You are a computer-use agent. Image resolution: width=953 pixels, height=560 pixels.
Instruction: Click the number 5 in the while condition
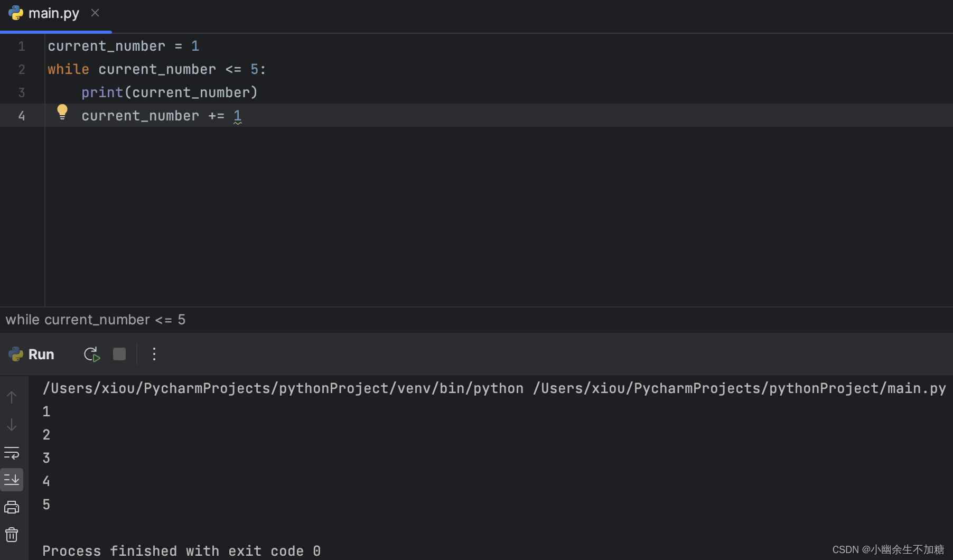pos(255,69)
